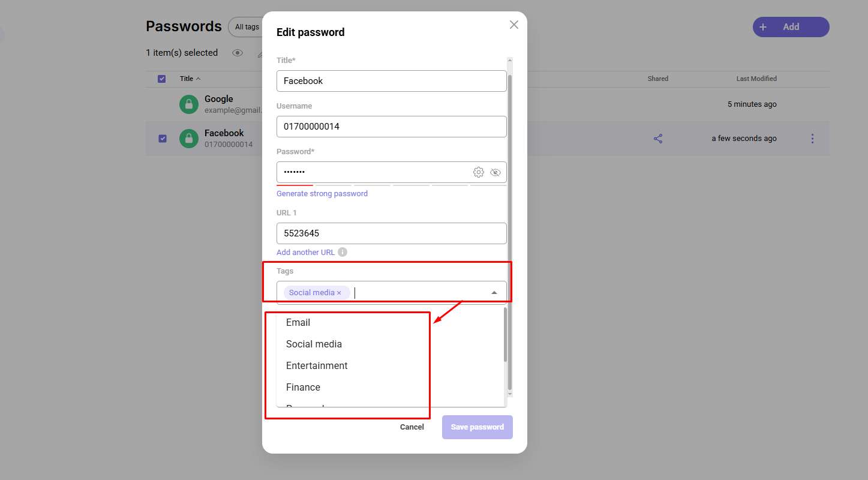The height and width of the screenshot is (480, 868).
Task: Click the Generate strong password link
Action: [322, 193]
